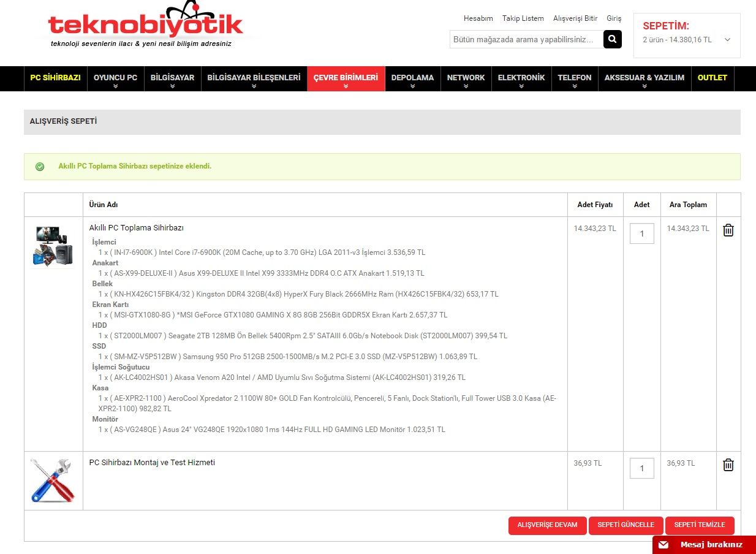The image size is (756, 554).
Task: Click the Intel Core i7-6900K component line
Action: (262, 252)
